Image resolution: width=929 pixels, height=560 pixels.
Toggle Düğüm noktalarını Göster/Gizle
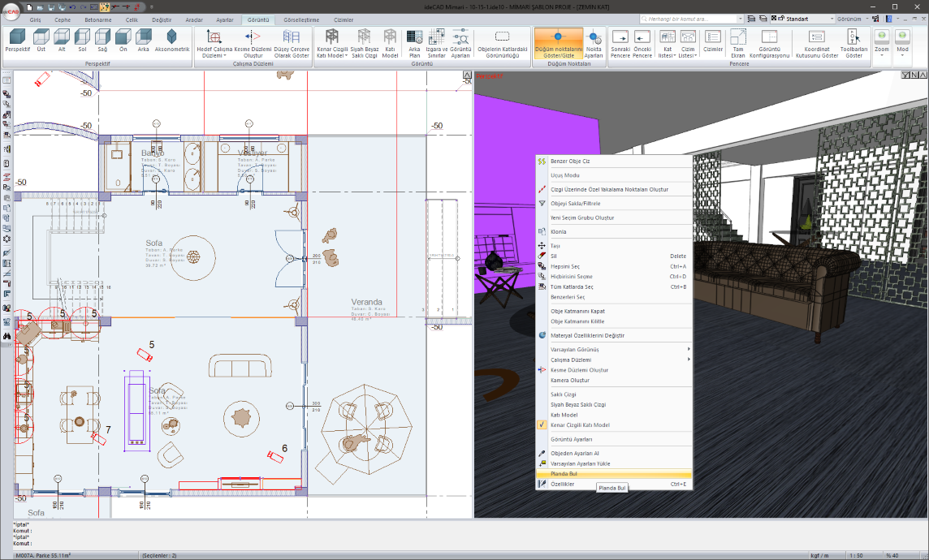pyautogui.click(x=558, y=41)
